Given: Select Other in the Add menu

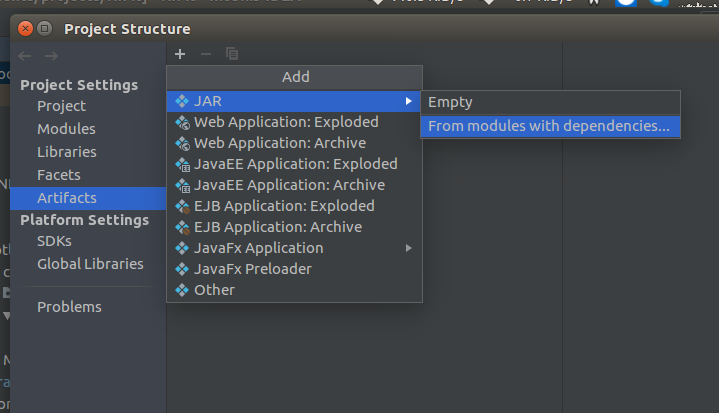Looking at the screenshot, I should (x=214, y=290).
